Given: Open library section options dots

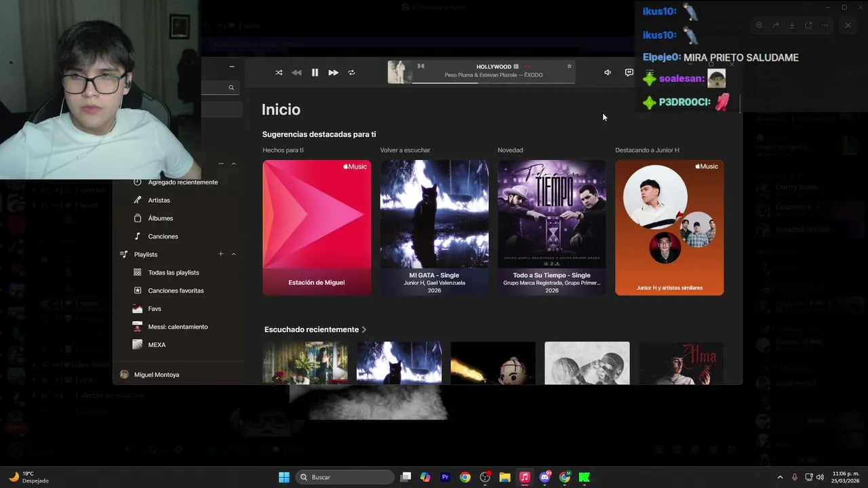Looking at the screenshot, I should click(220, 163).
